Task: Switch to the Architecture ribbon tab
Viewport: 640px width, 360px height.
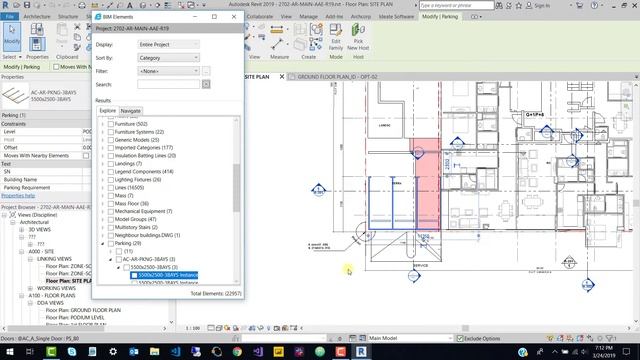Action: click(x=37, y=17)
